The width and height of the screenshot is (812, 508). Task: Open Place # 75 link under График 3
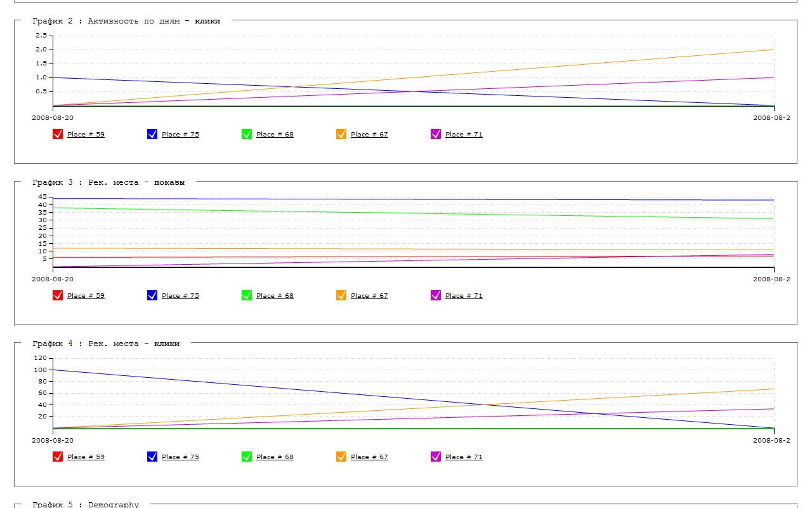click(180, 296)
